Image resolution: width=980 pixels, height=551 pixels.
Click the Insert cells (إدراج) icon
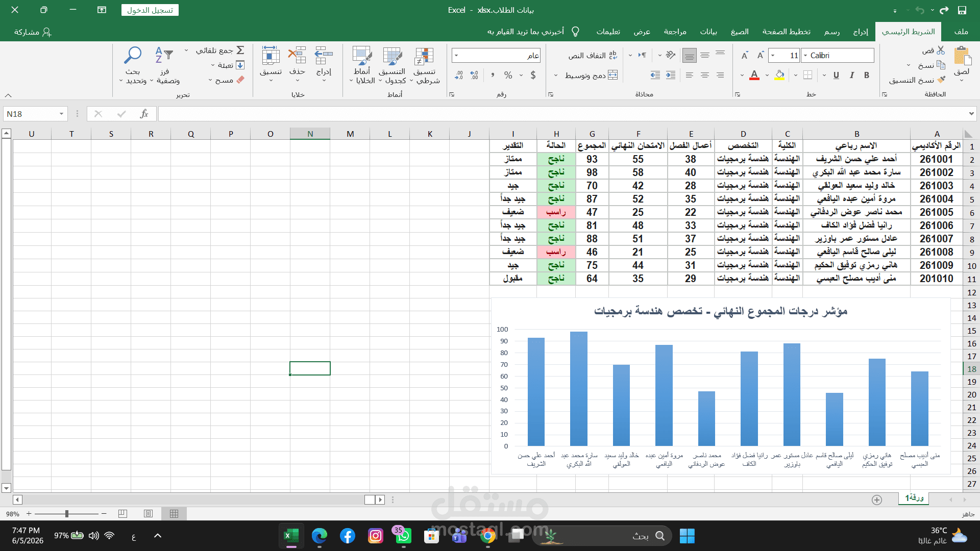324,56
